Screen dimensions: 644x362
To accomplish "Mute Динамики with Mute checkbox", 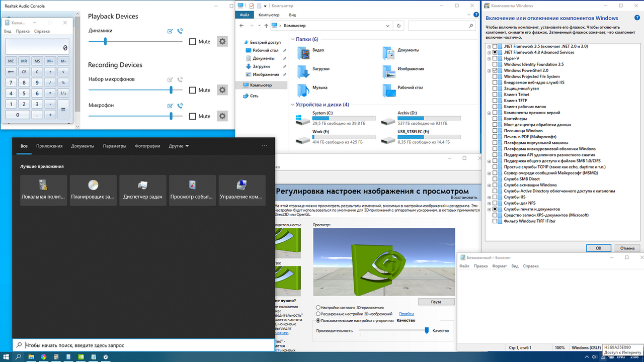I will pyautogui.click(x=193, y=42).
